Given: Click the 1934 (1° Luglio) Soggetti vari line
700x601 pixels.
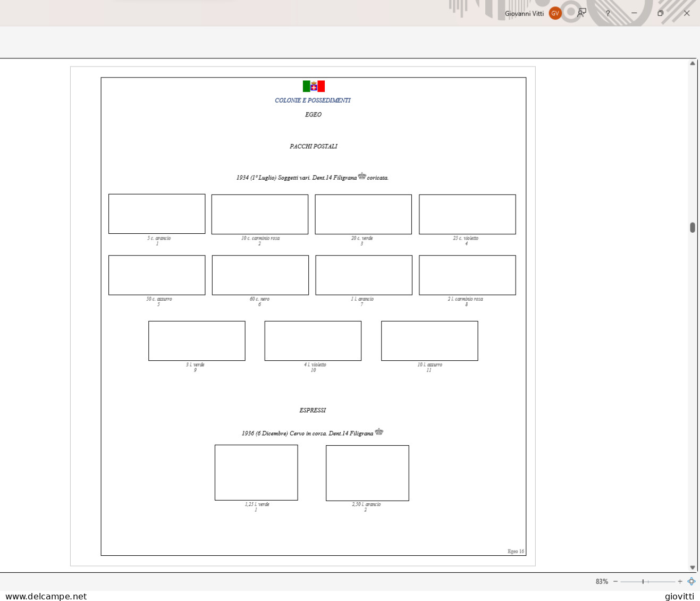Looking at the screenshot, I should [313, 177].
